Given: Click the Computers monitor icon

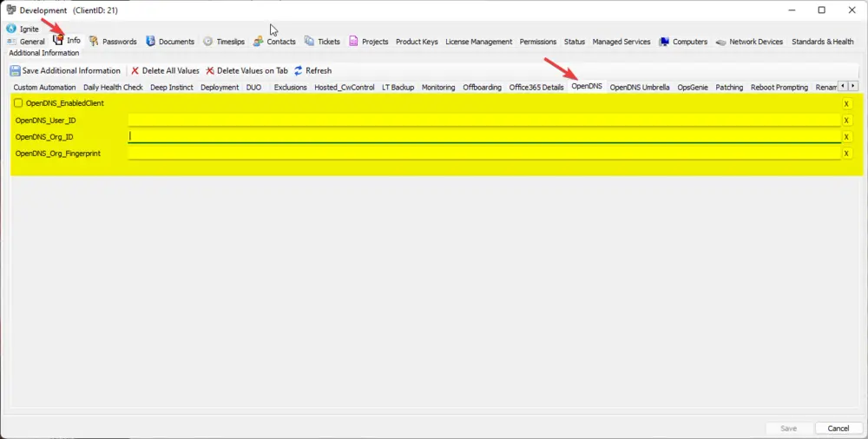Looking at the screenshot, I should click(664, 42).
